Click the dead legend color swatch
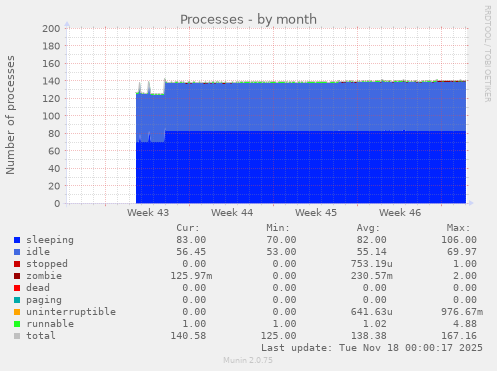Screen dimensions: 497x371 click(17, 288)
